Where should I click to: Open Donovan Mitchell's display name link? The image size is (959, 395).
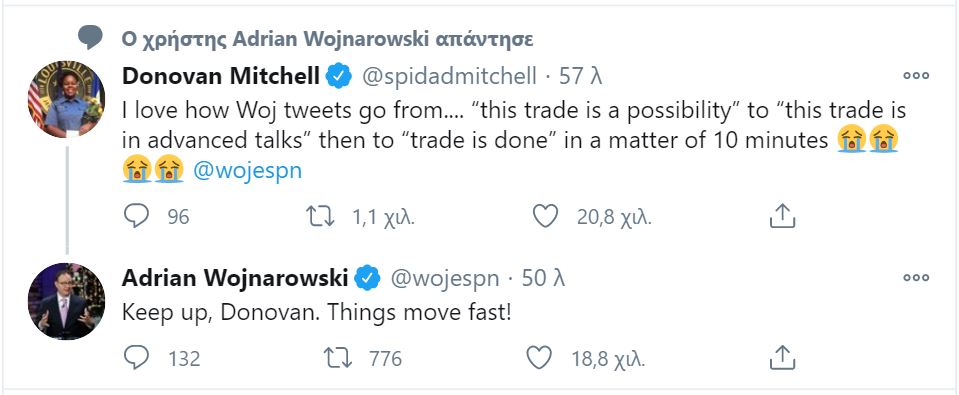(x=221, y=76)
